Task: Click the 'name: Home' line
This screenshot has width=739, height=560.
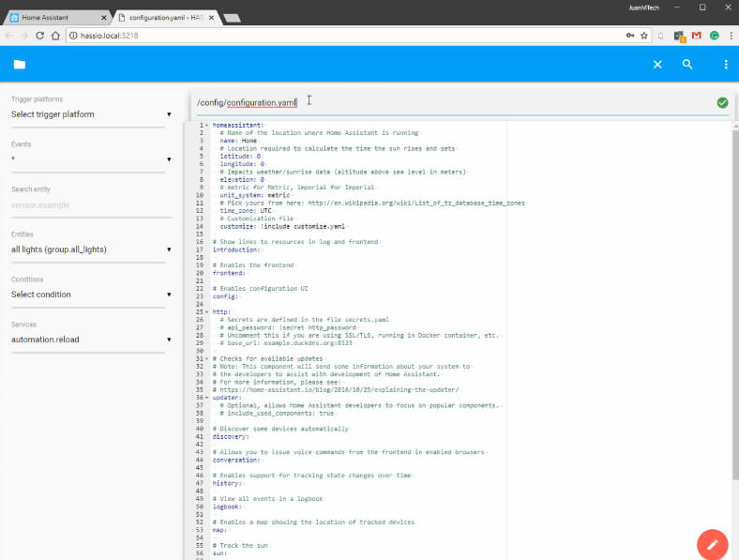Action: coord(238,141)
